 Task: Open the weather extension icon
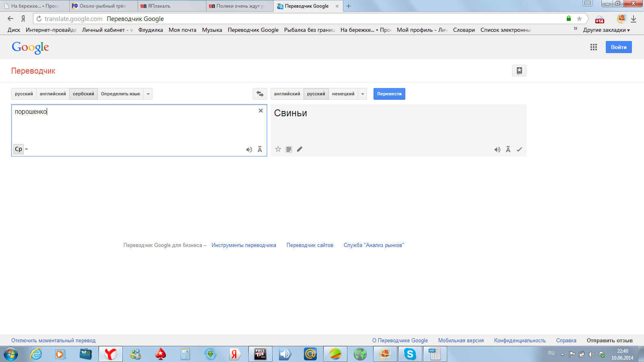(600, 19)
